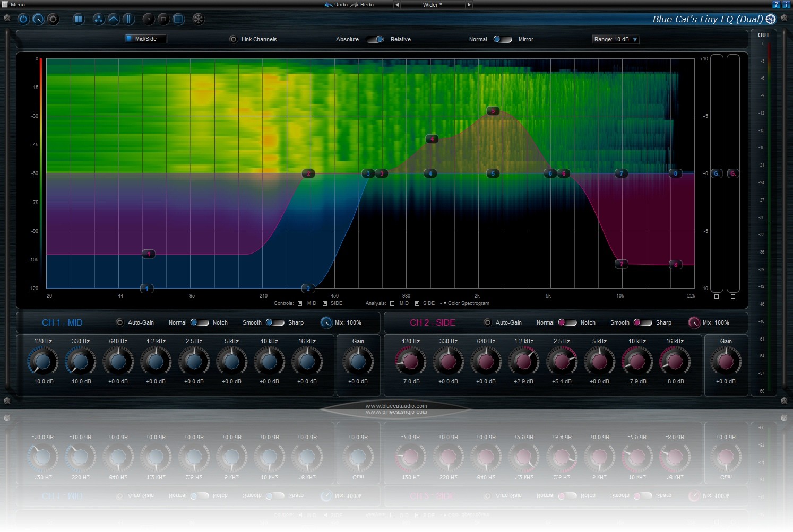Select pink band 1 node on the curve
793x532 pixels.
point(149,254)
